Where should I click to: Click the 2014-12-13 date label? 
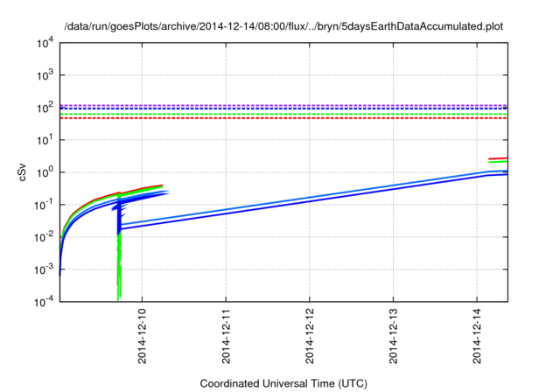point(393,337)
